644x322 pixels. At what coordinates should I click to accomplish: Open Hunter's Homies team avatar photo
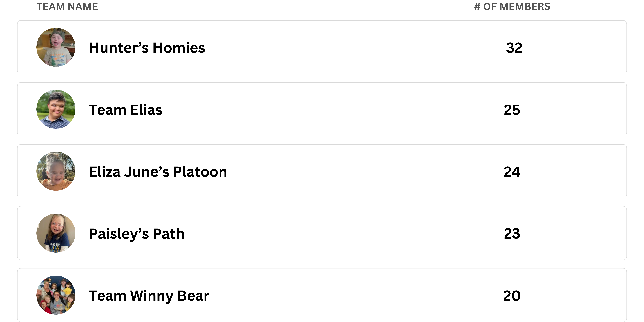pos(56,47)
